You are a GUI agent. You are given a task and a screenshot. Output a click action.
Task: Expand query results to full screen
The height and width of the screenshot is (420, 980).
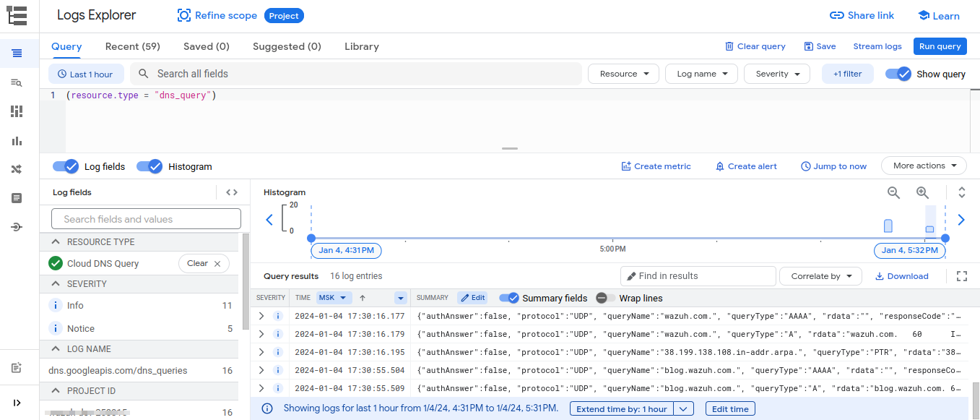(961, 275)
